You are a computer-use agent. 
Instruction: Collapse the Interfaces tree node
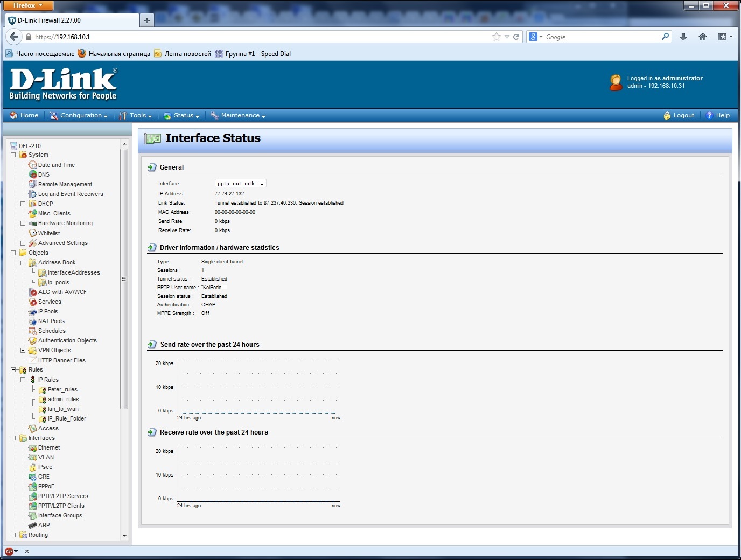click(13, 438)
